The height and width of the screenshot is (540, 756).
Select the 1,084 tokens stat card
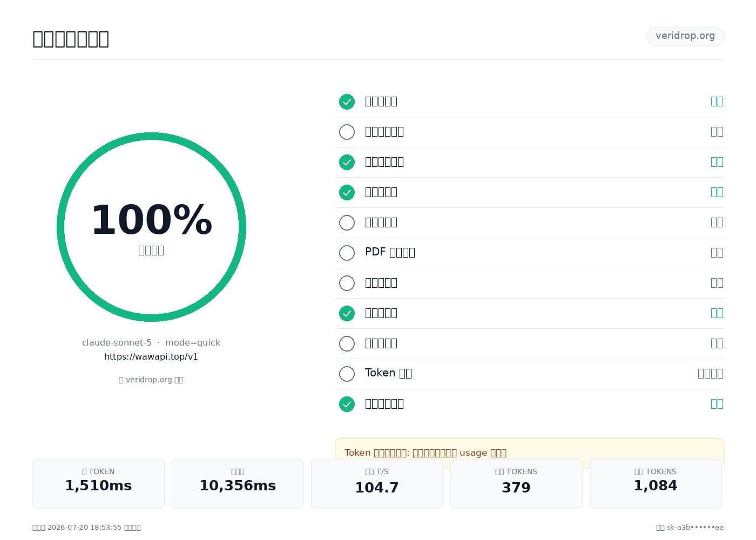click(656, 483)
